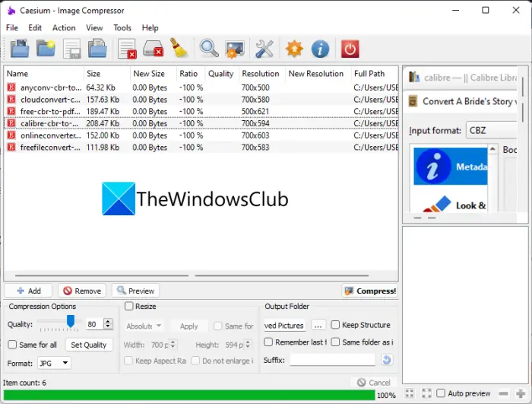Click the output folder browse ... button
The width and height of the screenshot is (532, 404).
tap(318, 326)
